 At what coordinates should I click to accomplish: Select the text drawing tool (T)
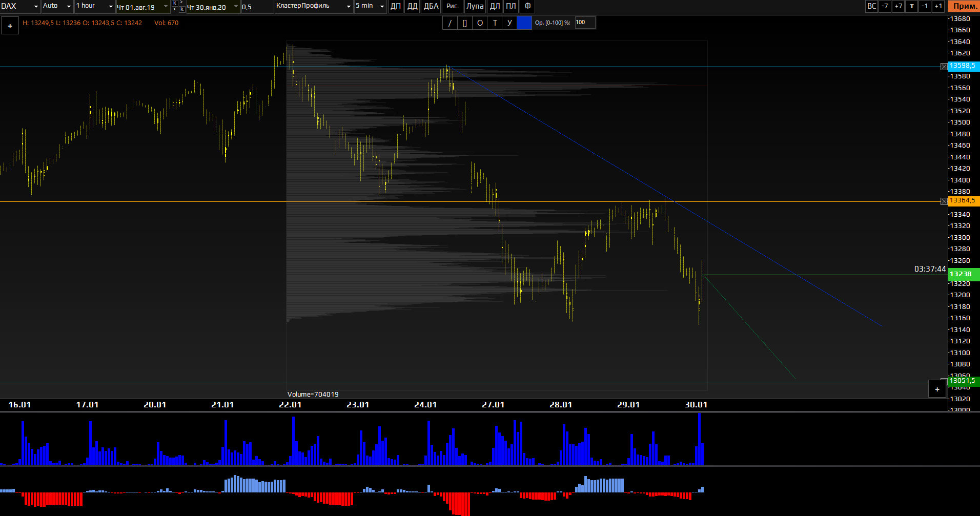tap(495, 23)
